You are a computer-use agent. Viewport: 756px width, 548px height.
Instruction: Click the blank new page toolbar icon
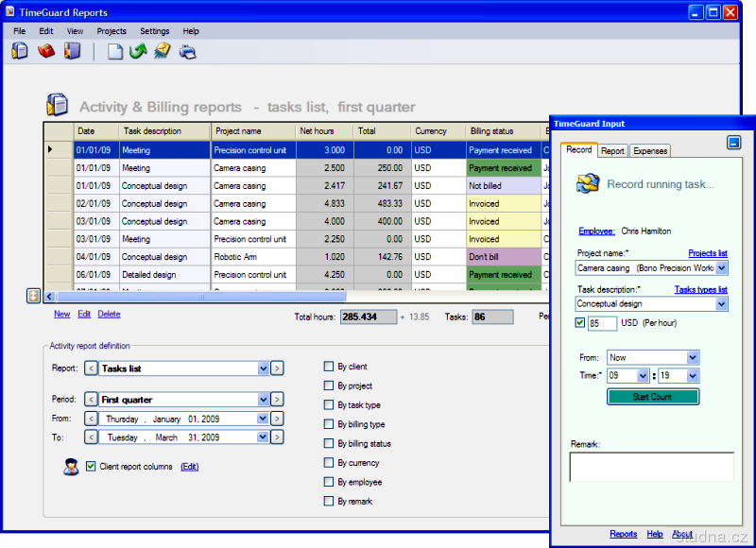[x=114, y=51]
